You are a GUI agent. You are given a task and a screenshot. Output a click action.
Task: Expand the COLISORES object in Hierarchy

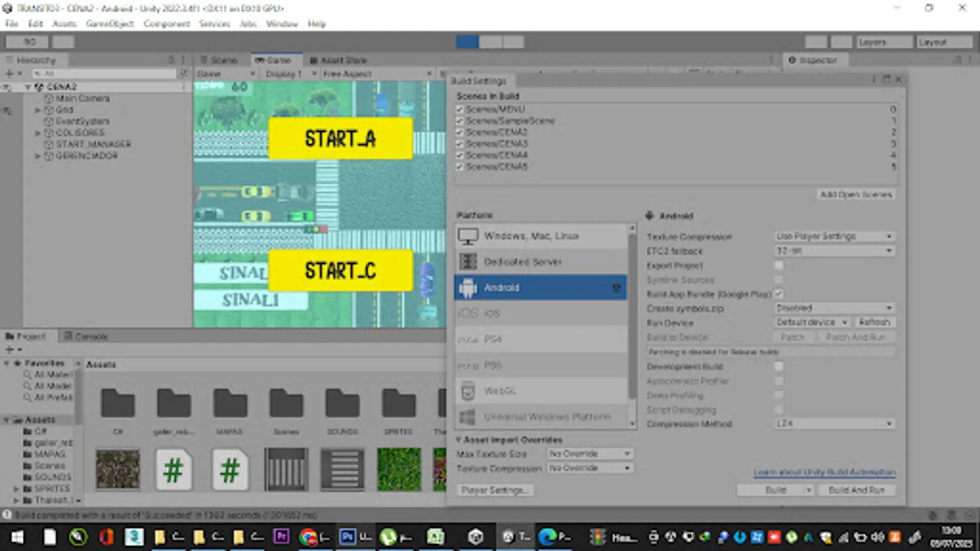click(x=37, y=133)
